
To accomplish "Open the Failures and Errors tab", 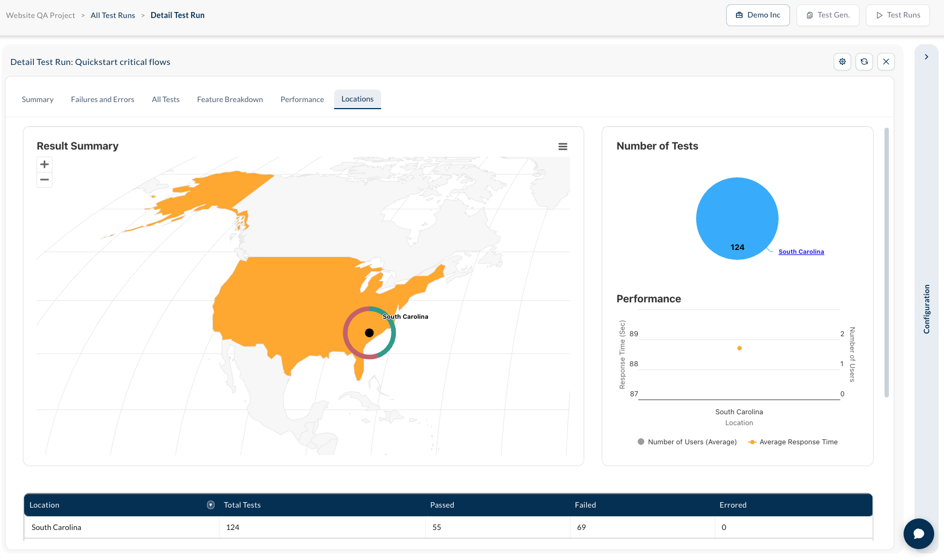I will (x=103, y=99).
